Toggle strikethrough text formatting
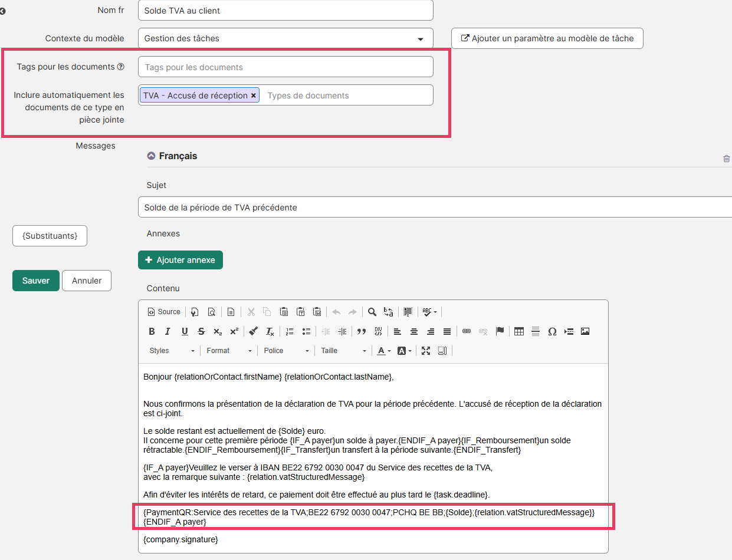Viewport: 732px width, 560px height. [201, 331]
